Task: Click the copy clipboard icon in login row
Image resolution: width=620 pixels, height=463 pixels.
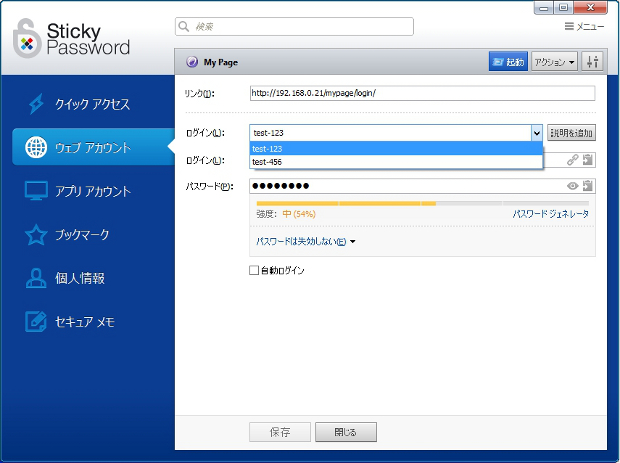Action: click(x=588, y=160)
